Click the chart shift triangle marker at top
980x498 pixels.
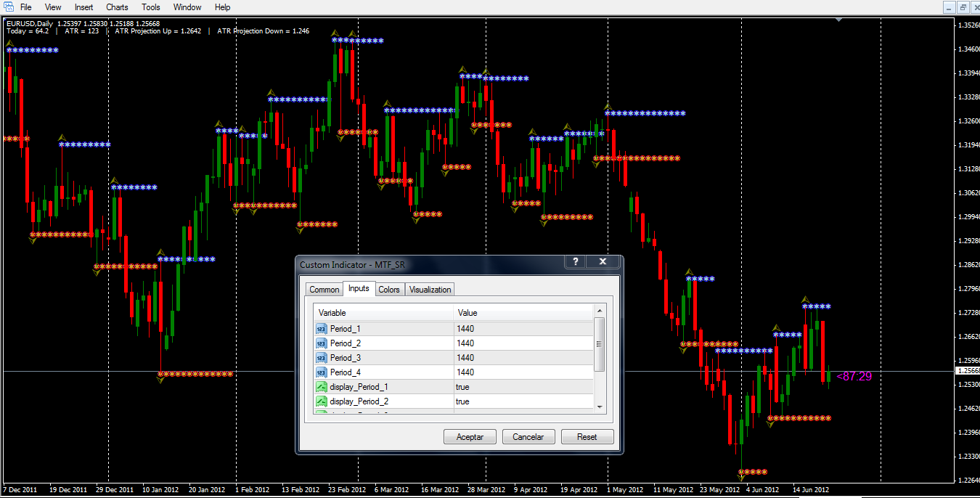(839, 19)
